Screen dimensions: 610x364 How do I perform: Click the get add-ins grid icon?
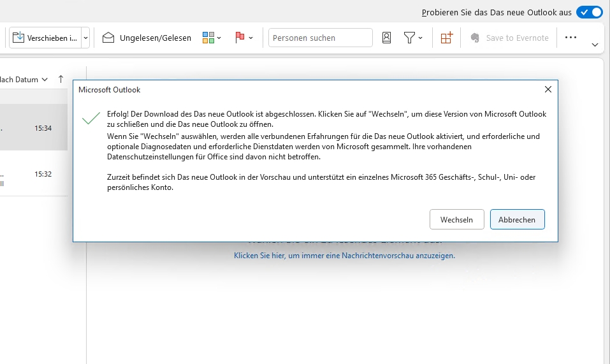[447, 38]
